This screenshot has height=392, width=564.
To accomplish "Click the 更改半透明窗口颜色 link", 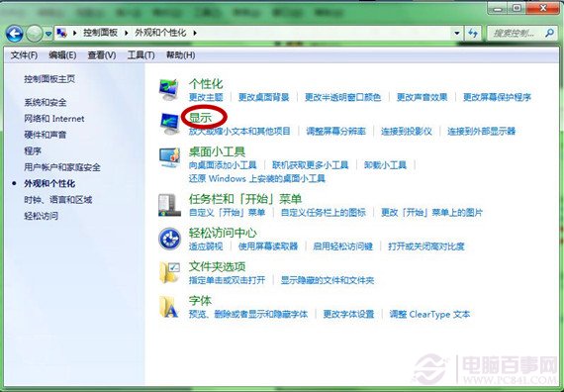I will pos(342,97).
